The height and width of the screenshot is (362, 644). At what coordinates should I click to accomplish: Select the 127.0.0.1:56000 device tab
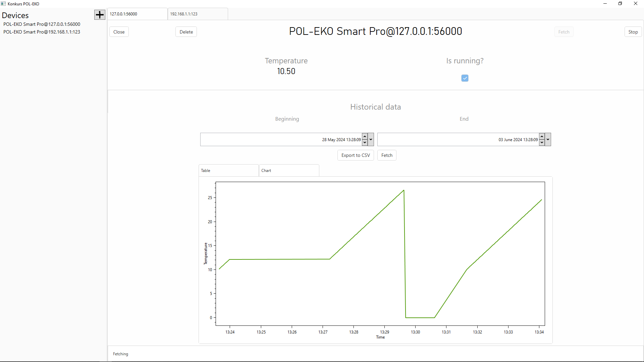[x=137, y=14]
